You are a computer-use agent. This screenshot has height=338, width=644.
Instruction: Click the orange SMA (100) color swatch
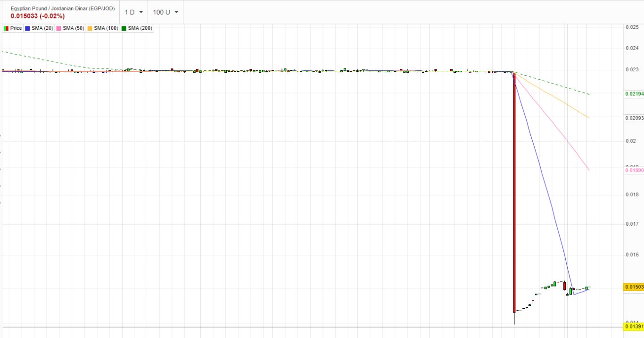click(x=90, y=28)
